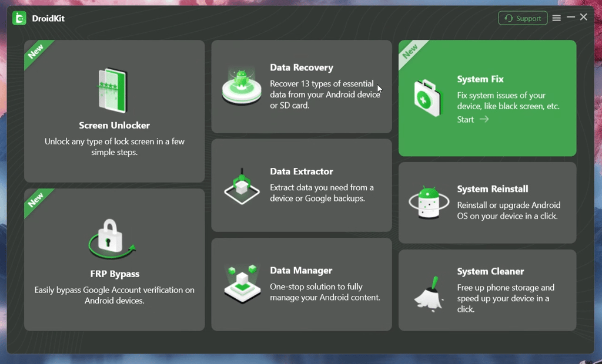Image resolution: width=602 pixels, height=364 pixels.
Task: Open the System Reinstall title
Action: (493, 188)
